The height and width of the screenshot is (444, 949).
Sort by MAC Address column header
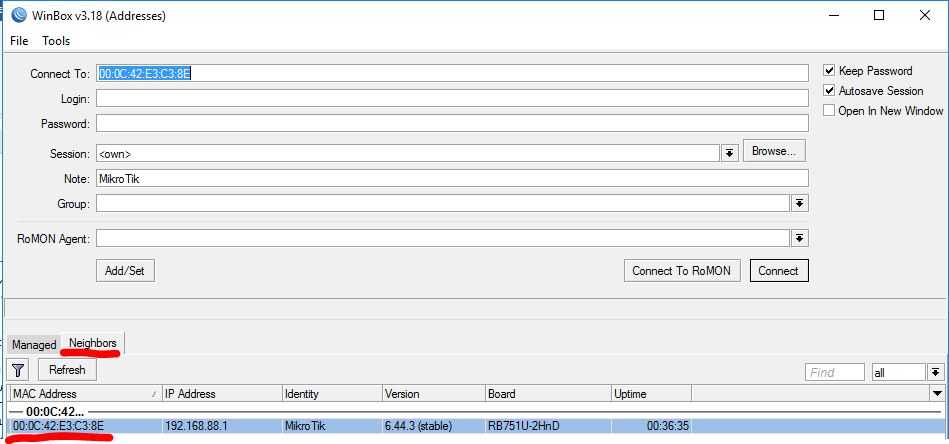[x=85, y=394]
